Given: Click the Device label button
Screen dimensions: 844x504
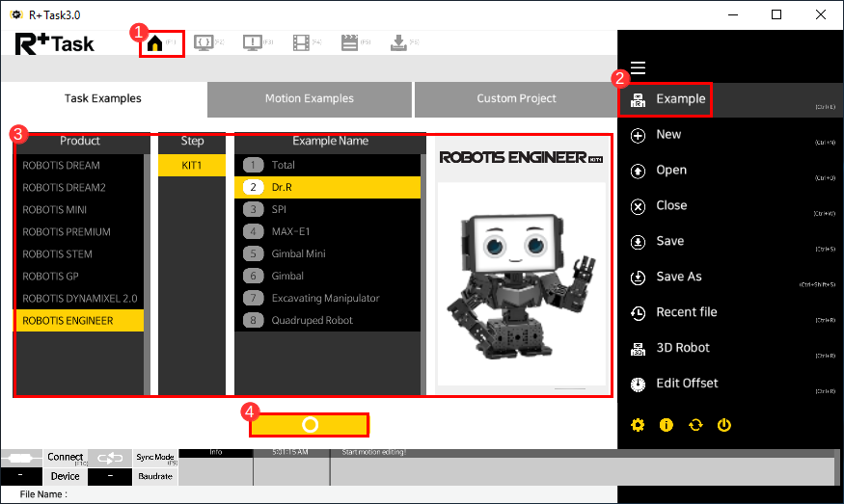Looking at the screenshot, I should [66, 477].
